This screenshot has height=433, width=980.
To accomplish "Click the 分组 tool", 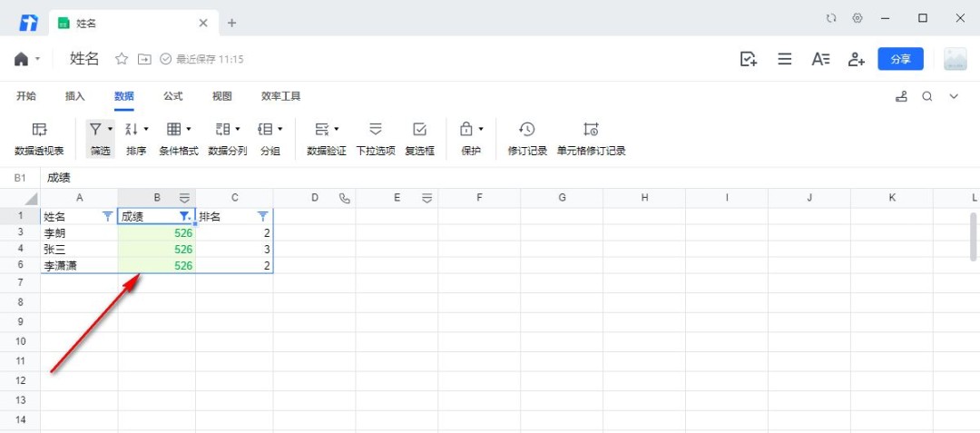I will click(270, 139).
